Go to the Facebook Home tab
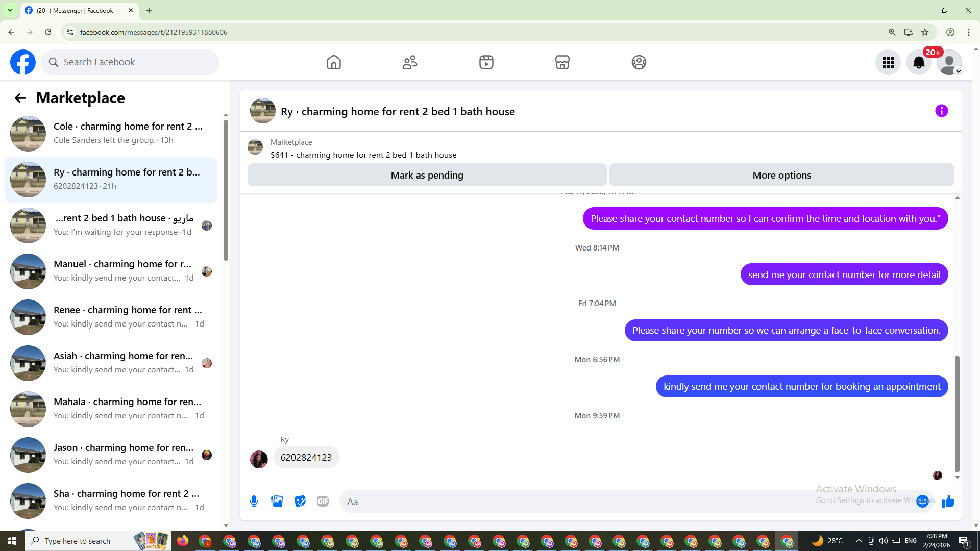980x551 pixels. click(333, 62)
